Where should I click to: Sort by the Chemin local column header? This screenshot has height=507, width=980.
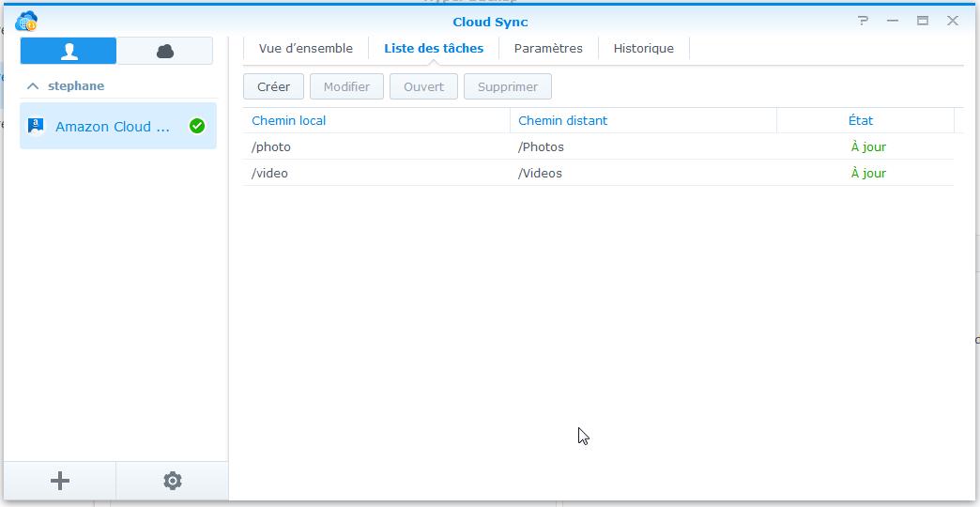point(289,120)
